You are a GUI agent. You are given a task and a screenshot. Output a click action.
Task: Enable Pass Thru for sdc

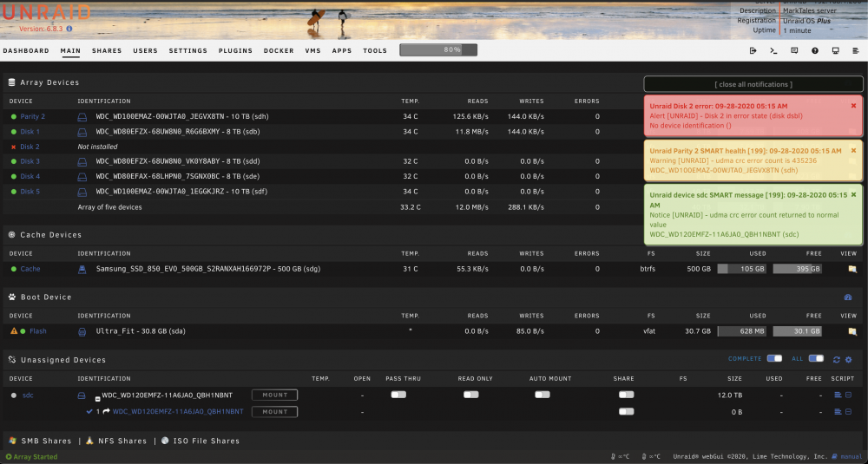[398, 395]
